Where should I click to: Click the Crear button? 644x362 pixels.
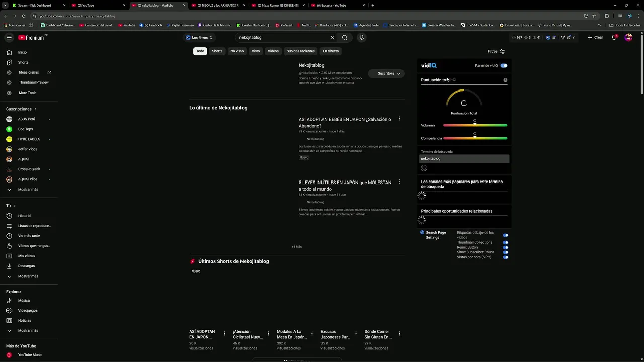click(595, 37)
